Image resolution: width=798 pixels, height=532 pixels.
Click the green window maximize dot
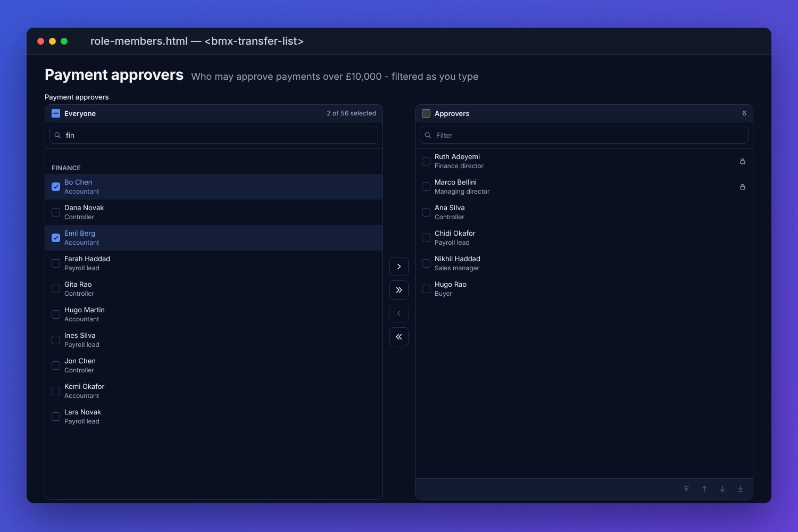[64, 41]
